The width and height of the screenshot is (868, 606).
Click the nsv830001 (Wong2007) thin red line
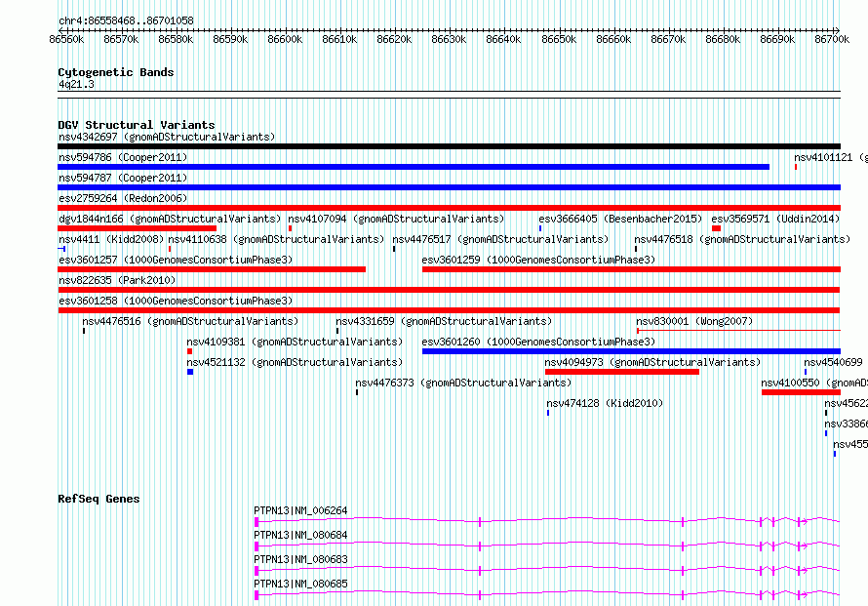pos(738,331)
